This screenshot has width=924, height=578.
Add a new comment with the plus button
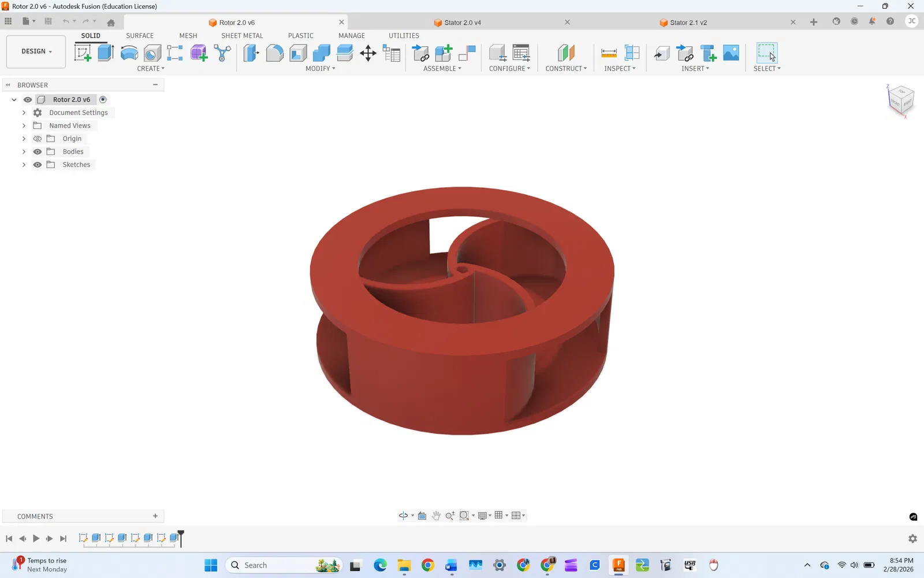(155, 516)
